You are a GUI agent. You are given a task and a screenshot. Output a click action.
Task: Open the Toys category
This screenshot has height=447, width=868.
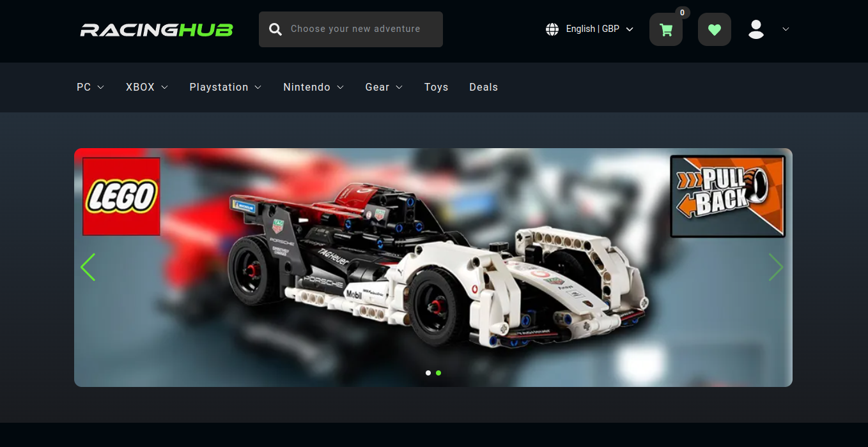[x=437, y=87]
